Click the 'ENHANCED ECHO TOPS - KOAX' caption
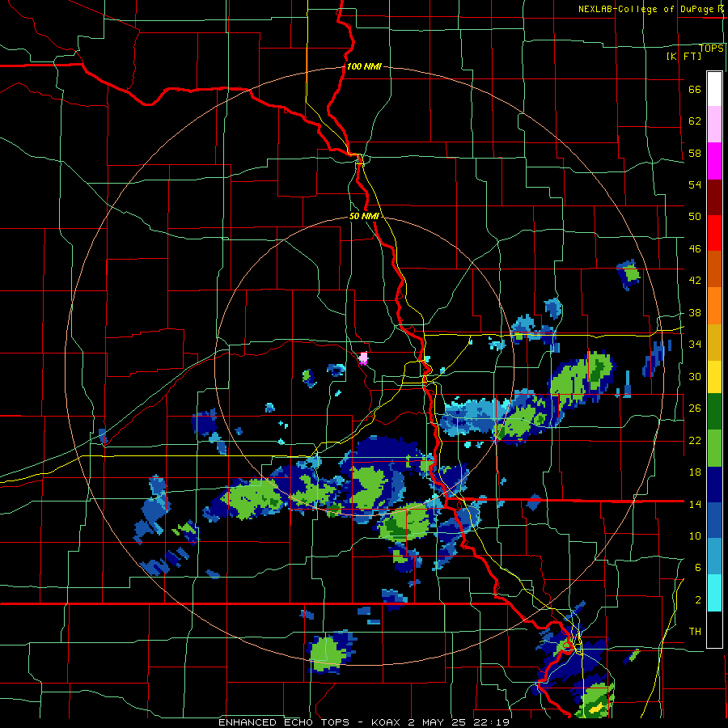Image resolution: width=728 pixels, height=728 pixels. pos(311,722)
